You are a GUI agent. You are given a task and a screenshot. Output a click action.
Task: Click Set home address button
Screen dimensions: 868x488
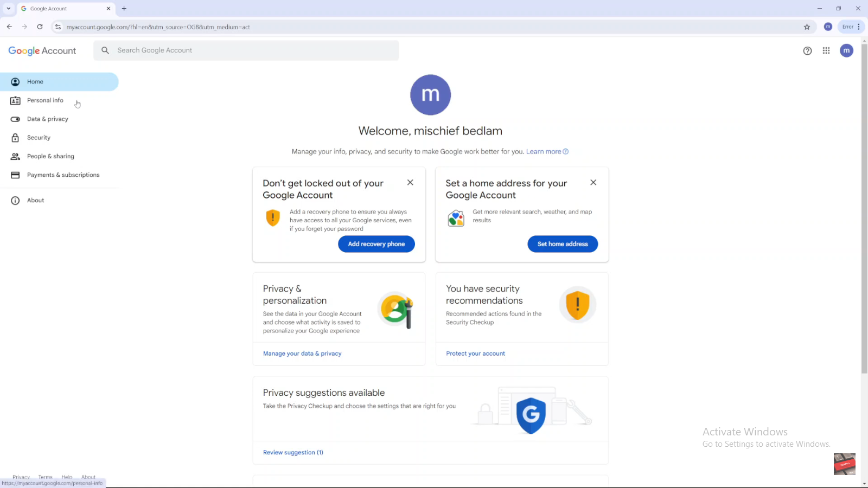pyautogui.click(x=563, y=244)
